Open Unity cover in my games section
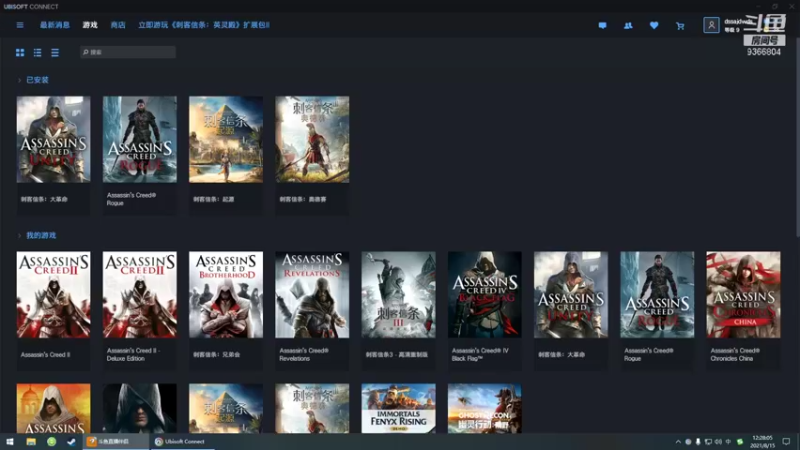Image resolution: width=800 pixels, height=450 pixels. [571, 294]
